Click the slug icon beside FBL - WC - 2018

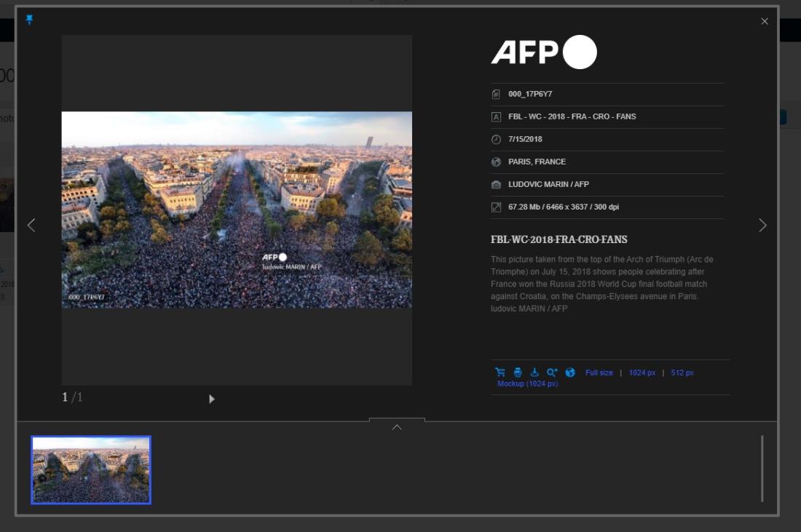(495, 117)
